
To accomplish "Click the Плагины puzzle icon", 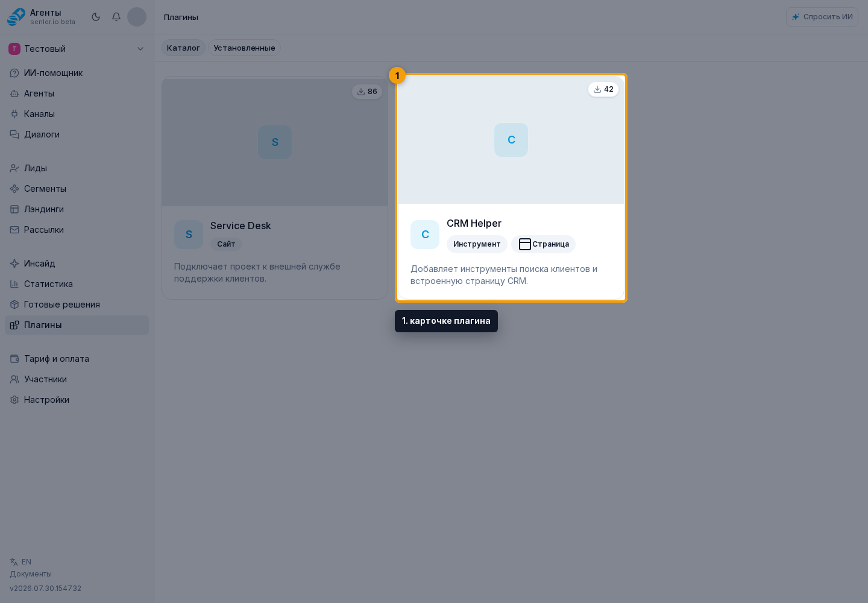I will point(14,325).
